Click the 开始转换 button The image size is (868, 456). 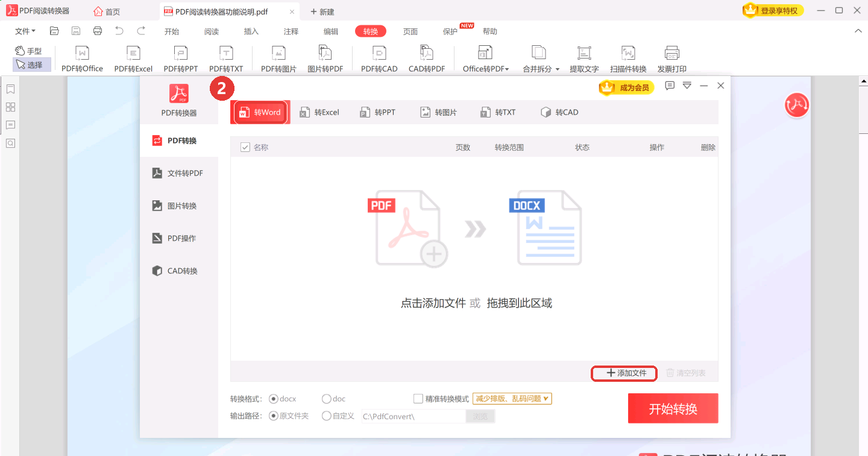(x=673, y=408)
